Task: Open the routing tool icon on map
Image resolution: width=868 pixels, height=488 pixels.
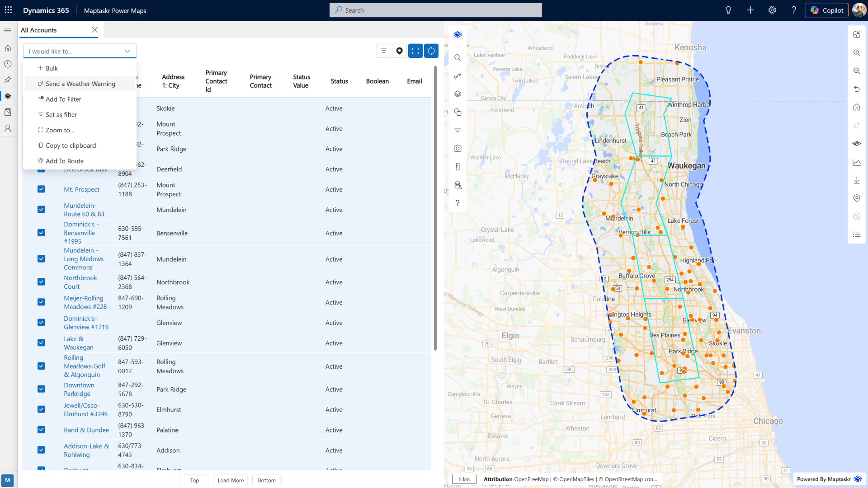Action: tap(458, 75)
